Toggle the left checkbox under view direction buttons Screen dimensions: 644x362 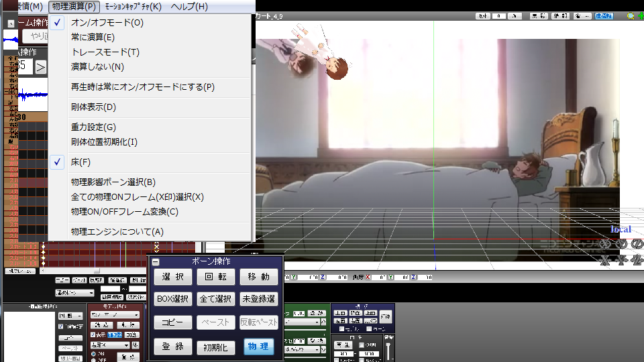pyautogui.click(x=341, y=328)
